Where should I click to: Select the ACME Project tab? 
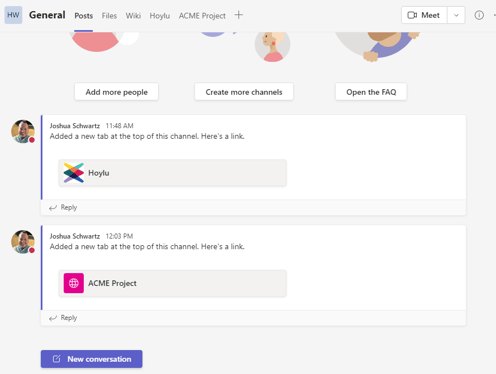coord(202,16)
